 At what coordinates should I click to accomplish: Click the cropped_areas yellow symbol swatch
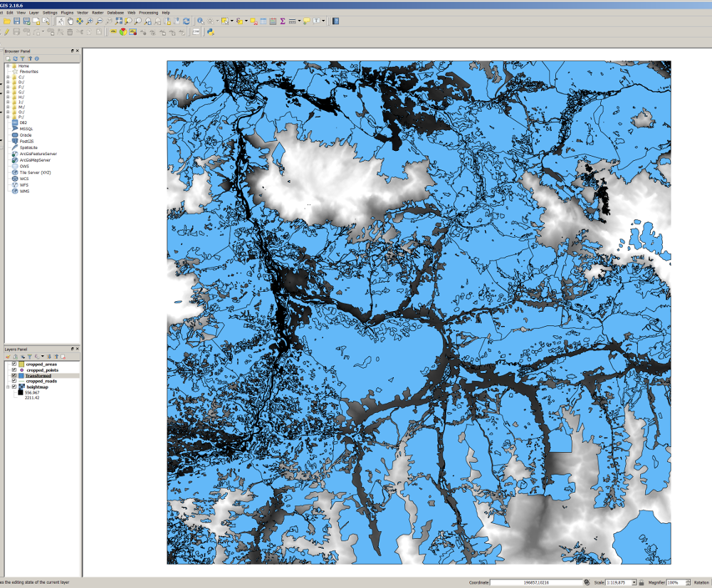coord(21,364)
